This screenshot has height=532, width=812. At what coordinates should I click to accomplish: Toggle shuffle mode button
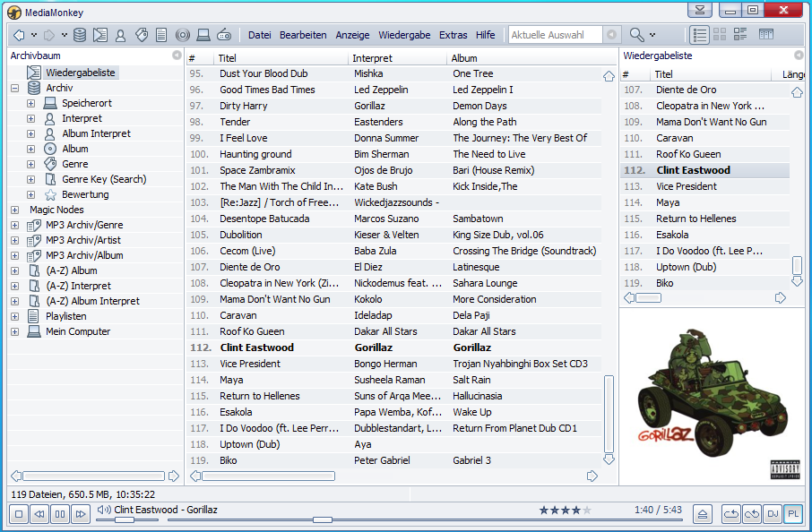(751, 514)
